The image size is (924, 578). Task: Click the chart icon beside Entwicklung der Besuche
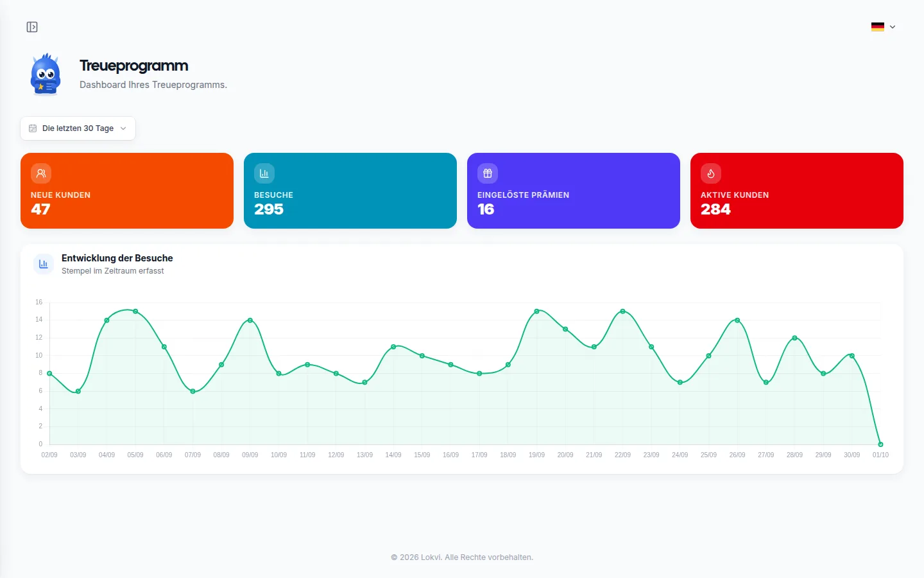click(x=44, y=264)
